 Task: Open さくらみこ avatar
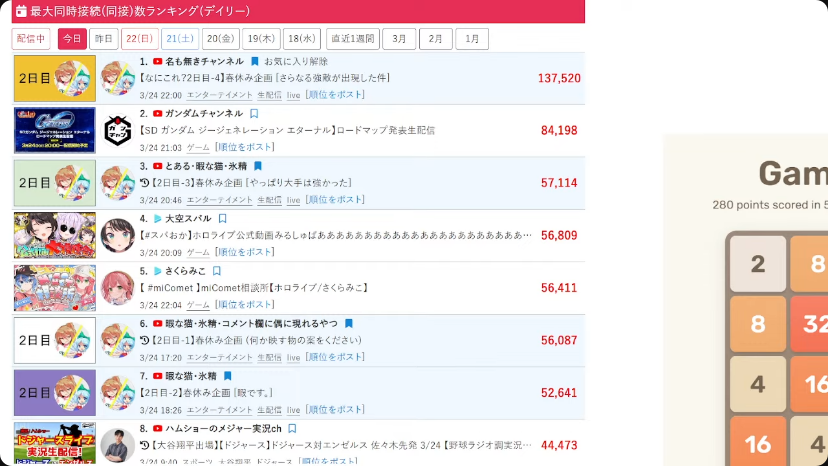(x=118, y=288)
